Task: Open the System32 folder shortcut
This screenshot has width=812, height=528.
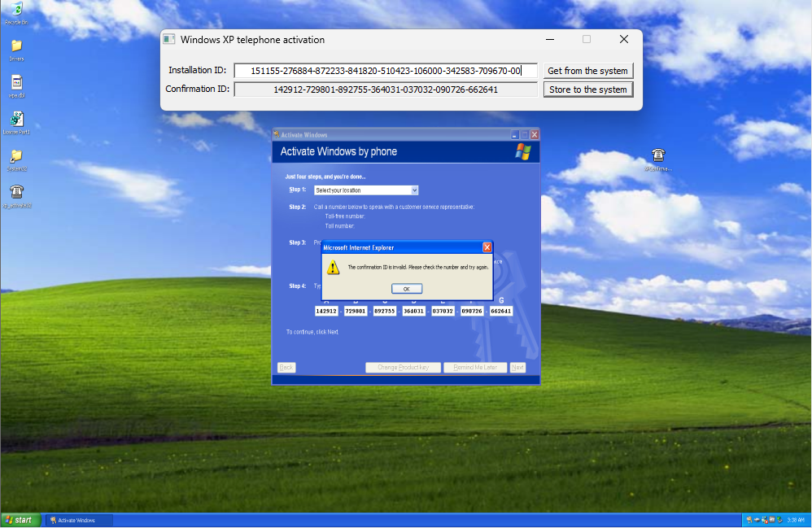Action: tap(16, 157)
